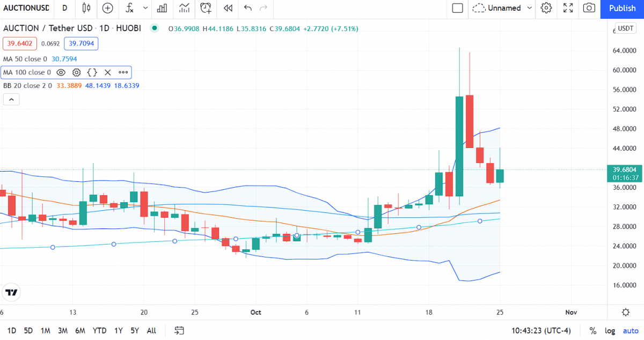Toggle auto scale at bottom right
Image resolution: width=644 pixels, height=340 pixels.
coord(631,330)
